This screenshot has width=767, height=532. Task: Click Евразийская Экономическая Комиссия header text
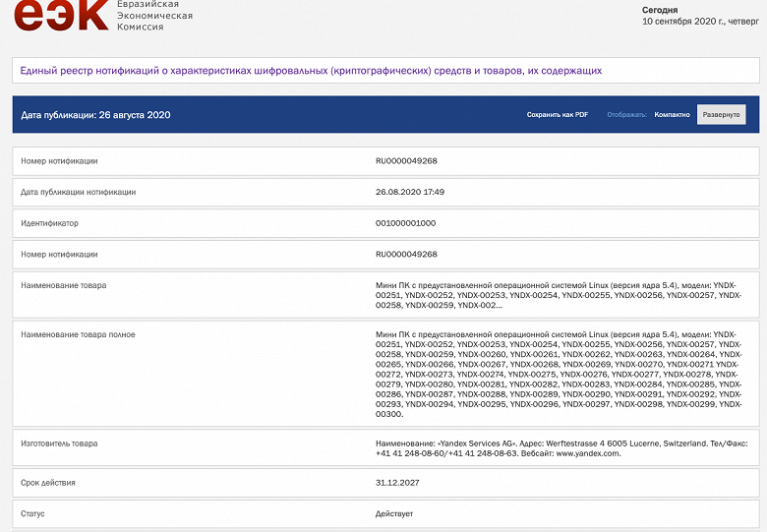tap(154, 16)
